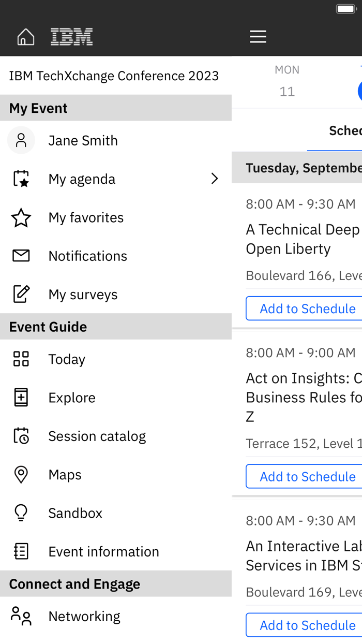362x644 pixels.
Task: Expand My agenda using its chevron
Action: click(x=215, y=179)
